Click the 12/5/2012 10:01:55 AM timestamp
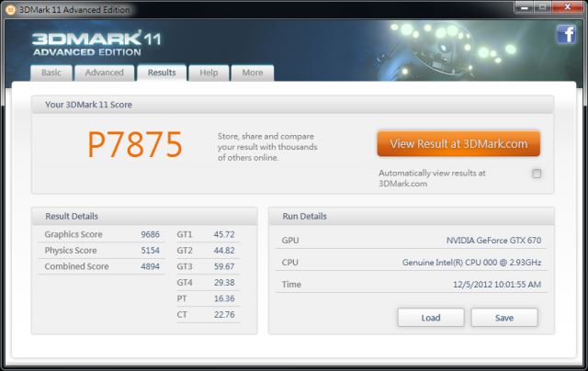The height and width of the screenshot is (371, 588). (497, 285)
